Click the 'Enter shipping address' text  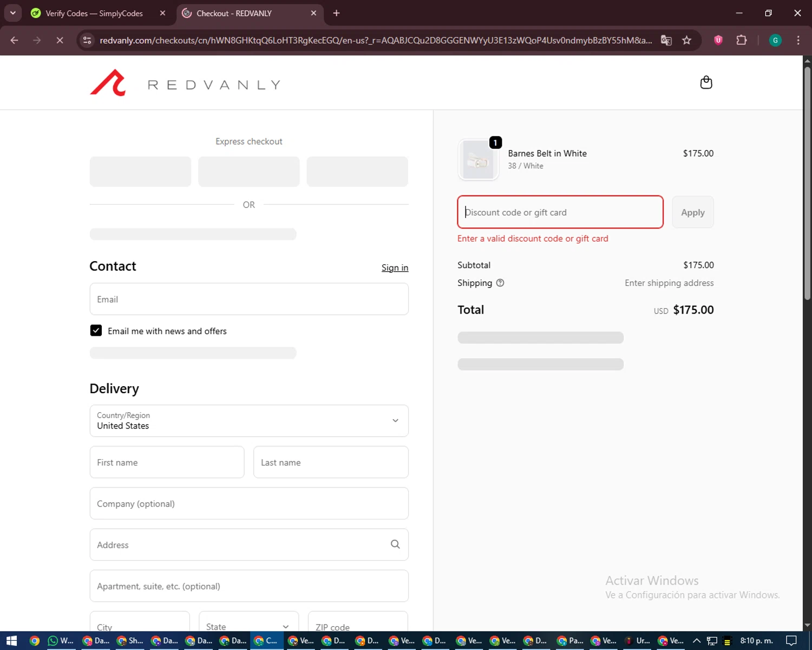tap(669, 283)
